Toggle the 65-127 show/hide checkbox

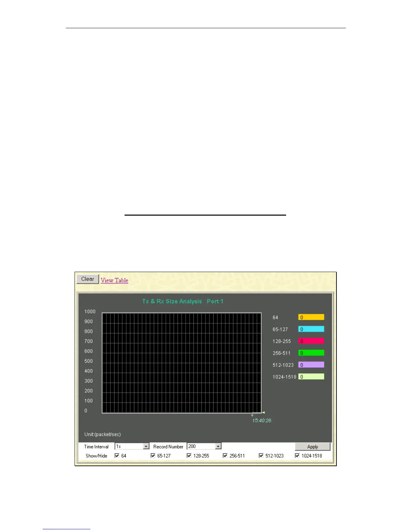(x=153, y=455)
